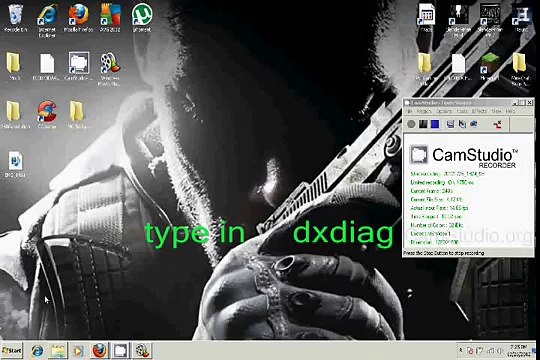Open the View menu in CamStudio
Viewport: 540px width, 360px height.
coord(496,111)
